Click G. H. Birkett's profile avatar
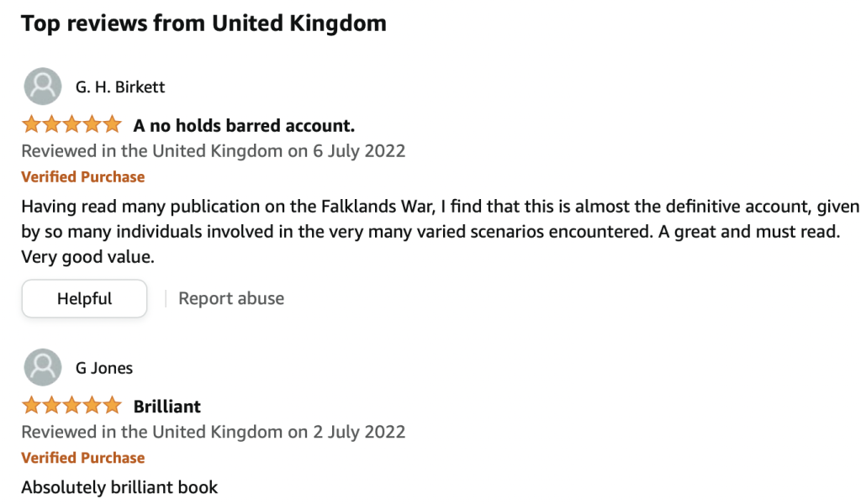The height and width of the screenshot is (504, 861). click(x=42, y=87)
